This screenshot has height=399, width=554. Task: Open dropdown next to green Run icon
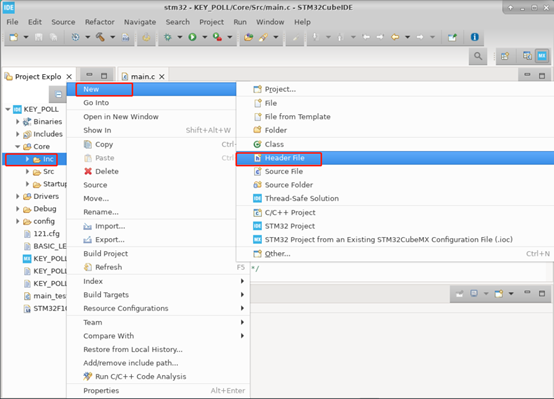click(205, 37)
